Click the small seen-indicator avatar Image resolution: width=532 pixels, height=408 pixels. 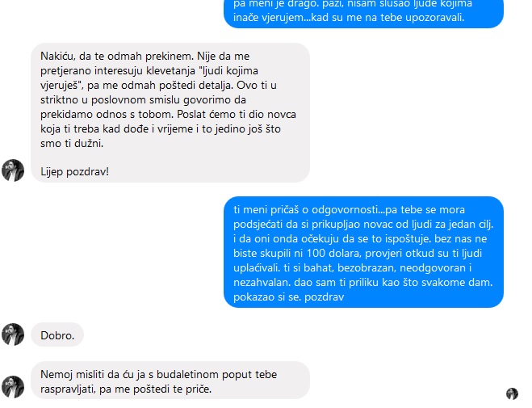pos(512,393)
